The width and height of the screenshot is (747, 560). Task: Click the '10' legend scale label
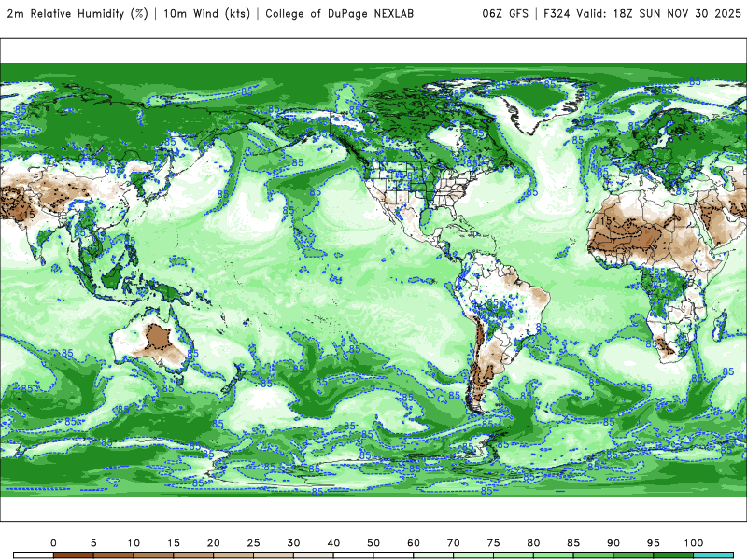134,543
